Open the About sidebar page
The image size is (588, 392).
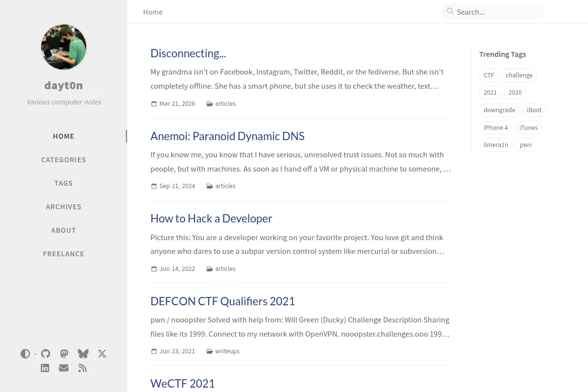click(64, 230)
